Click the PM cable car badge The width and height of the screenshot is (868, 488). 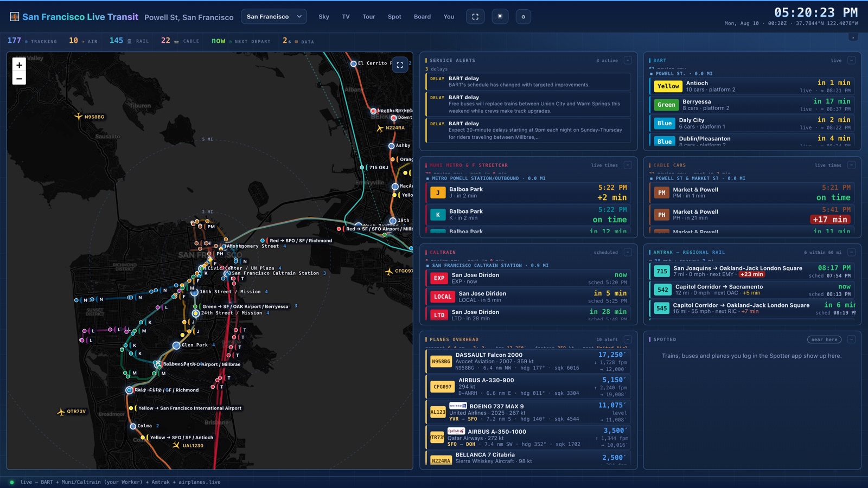[x=661, y=192]
